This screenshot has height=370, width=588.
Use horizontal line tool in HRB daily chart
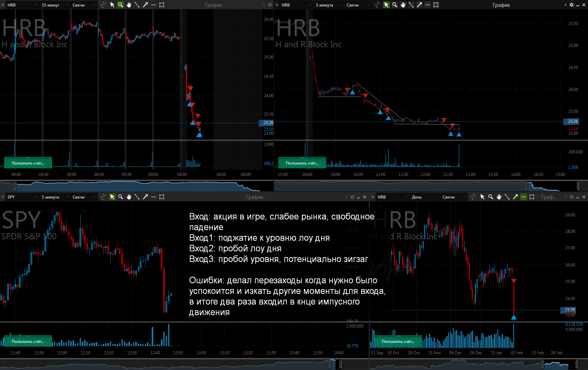coord(523,197)
